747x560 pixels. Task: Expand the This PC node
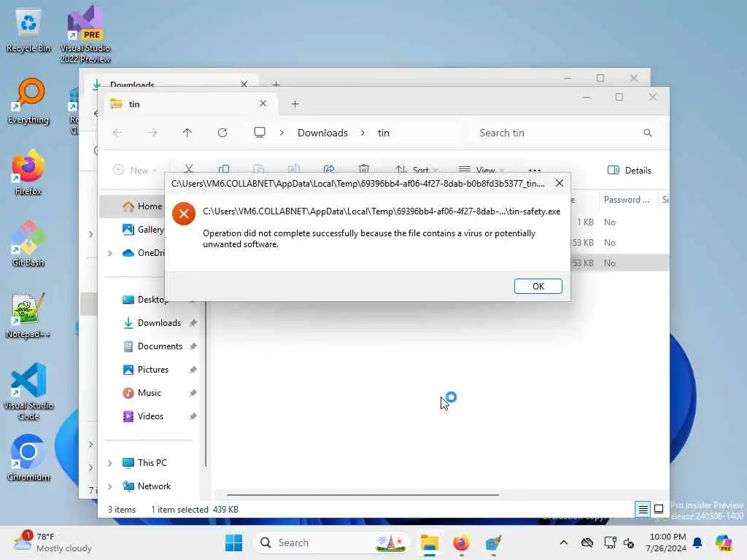click(x=110, y=463)
